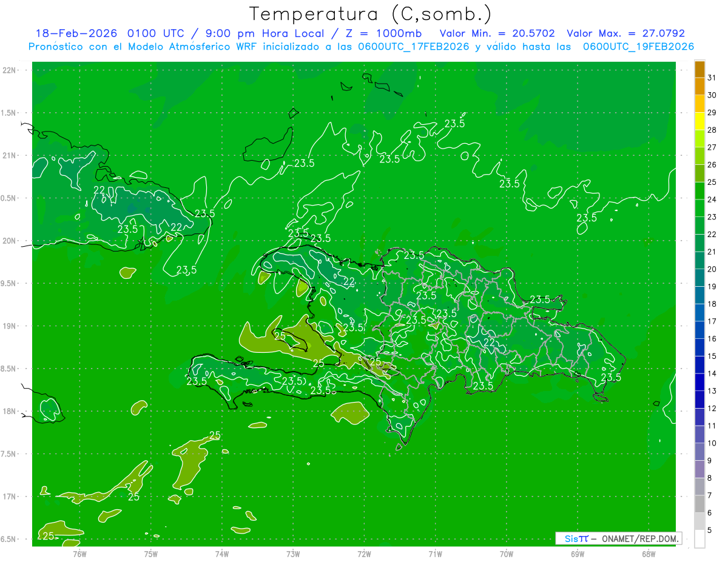The width and height of the screenshot is (728, 562).
Task: Click the "75W" longitude axis label
Action: [x=151, y=554]
